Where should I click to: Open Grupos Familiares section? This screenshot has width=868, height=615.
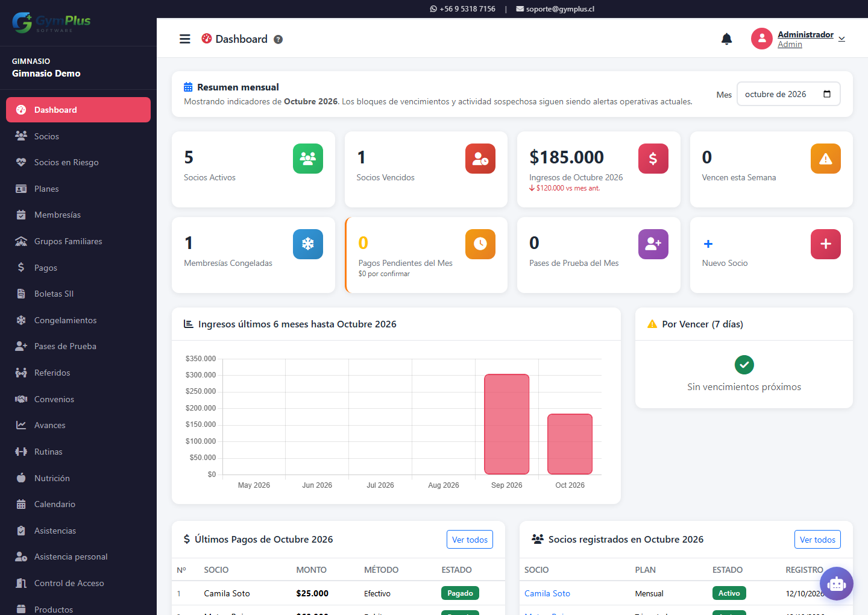coord(78,241)
